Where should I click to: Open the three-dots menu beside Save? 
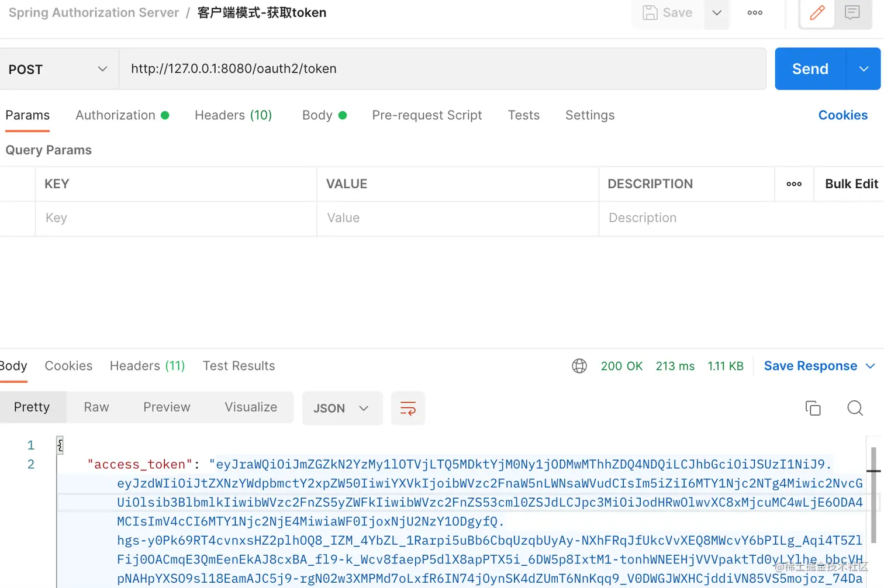pos(755,12)
